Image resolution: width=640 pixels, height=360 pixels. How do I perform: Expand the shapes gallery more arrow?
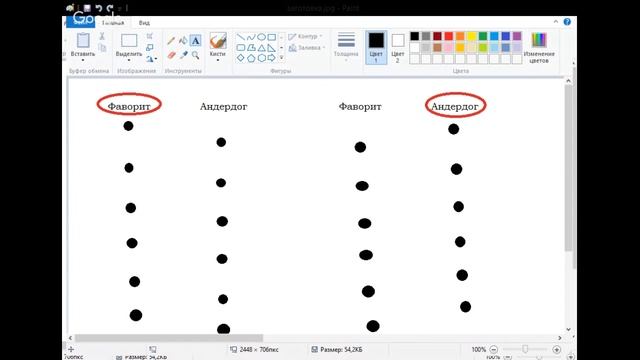point(281,58)
